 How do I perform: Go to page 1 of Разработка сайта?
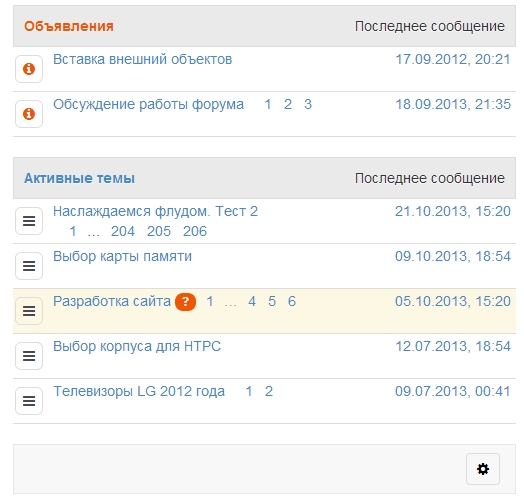click(x=210, y=301)
